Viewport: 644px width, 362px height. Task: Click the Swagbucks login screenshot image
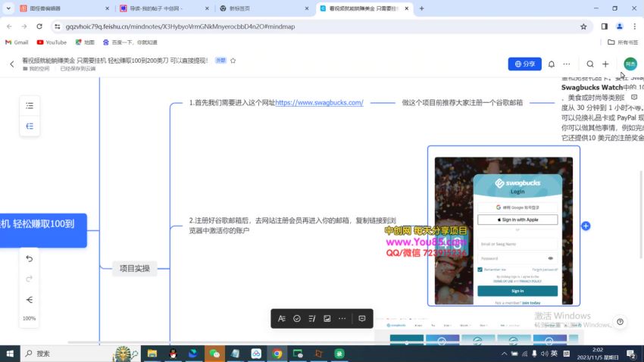(504, 231)
